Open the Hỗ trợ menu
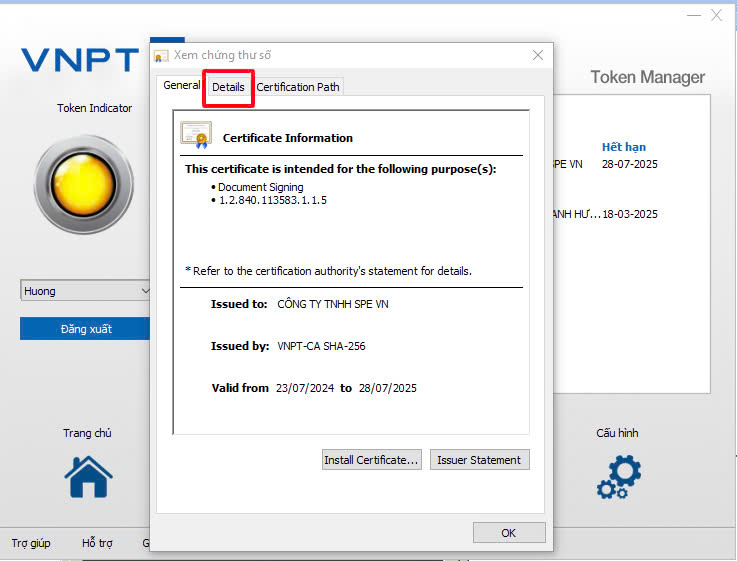The height and width of the screenshot is (561, 737). 97,543
